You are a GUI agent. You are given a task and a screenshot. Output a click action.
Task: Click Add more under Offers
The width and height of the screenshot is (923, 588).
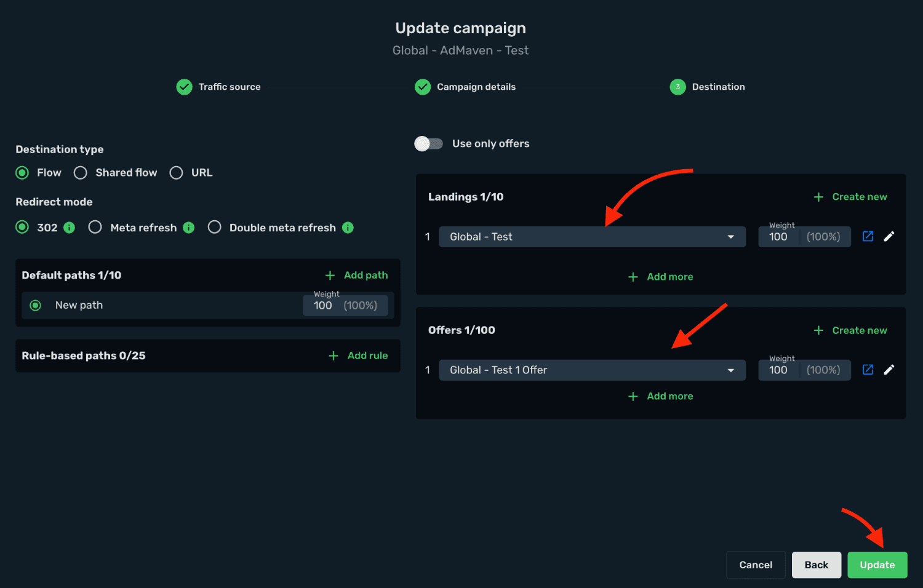coord(660,396)
